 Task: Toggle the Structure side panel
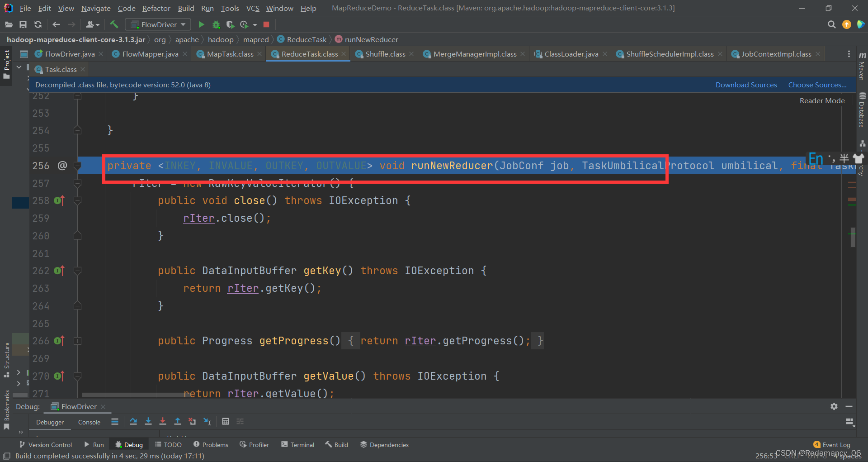(x=6, y=360)
